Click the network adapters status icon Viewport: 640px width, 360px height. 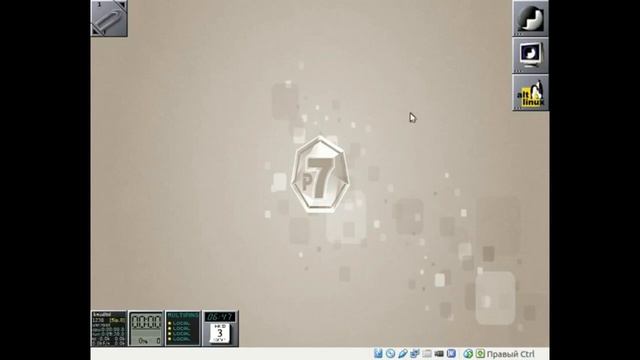click(x=415, y=353)
